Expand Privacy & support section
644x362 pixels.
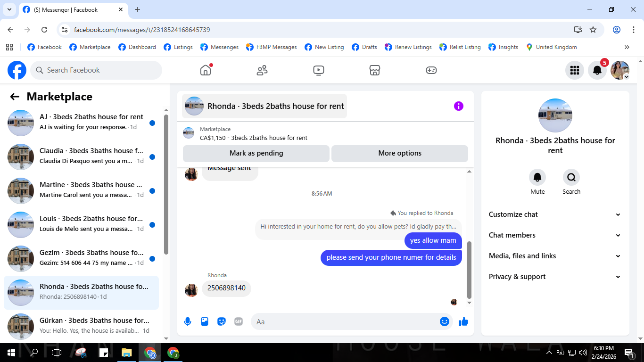555,277
